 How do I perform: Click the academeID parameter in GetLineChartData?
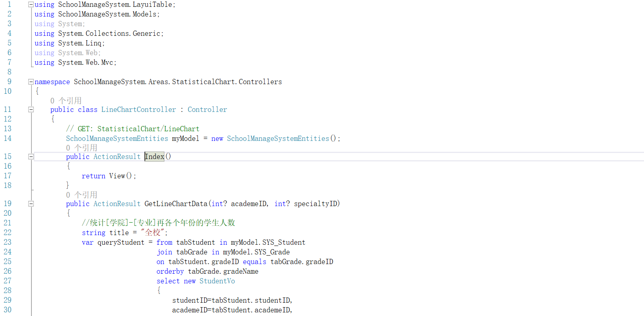coord(248,204)
